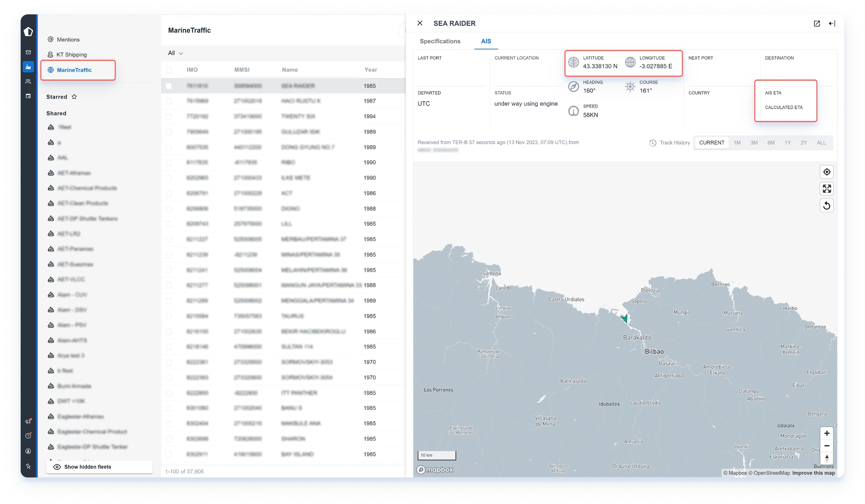Click the green vessel marker near Barakaldo

point(624,318)
